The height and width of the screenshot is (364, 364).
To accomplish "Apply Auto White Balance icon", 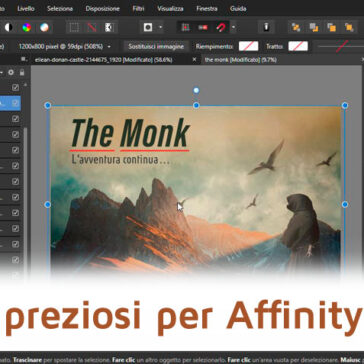I will pyautogui.click(x=44, y=27).
